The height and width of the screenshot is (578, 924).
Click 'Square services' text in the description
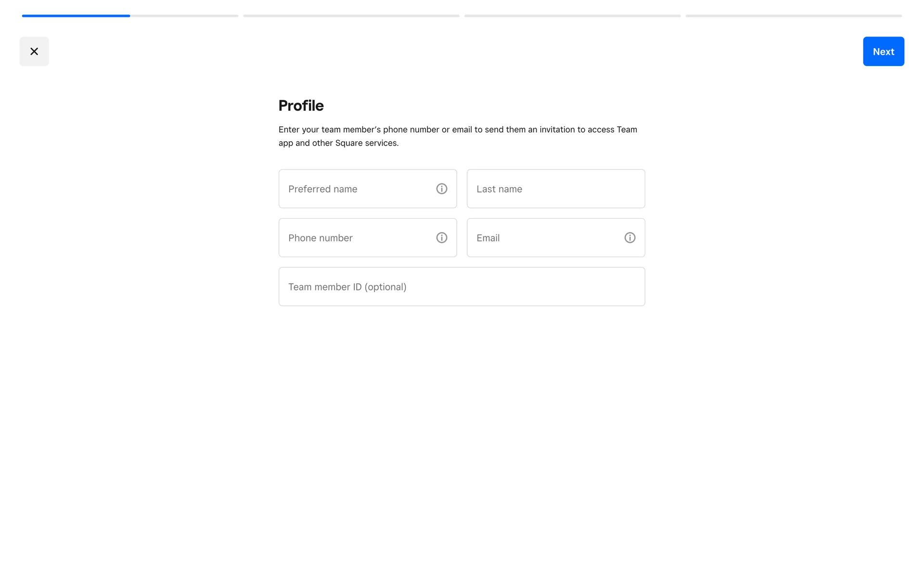367,143
